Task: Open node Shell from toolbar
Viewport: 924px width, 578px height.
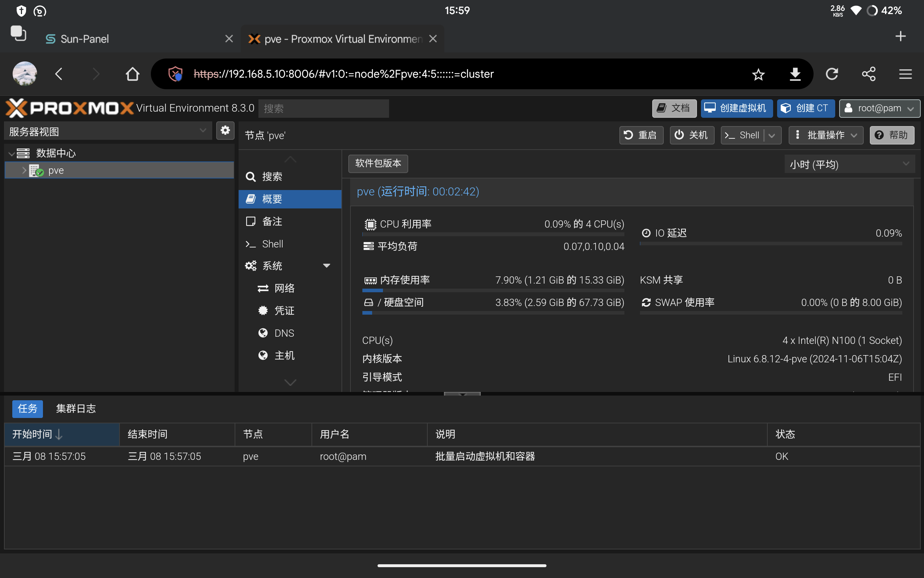Action: [742, 135]
